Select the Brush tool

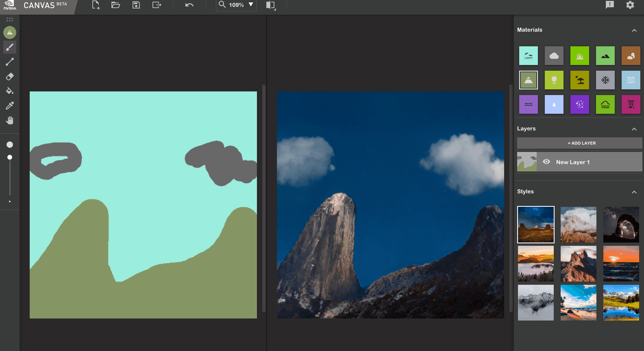coord(10,47)
